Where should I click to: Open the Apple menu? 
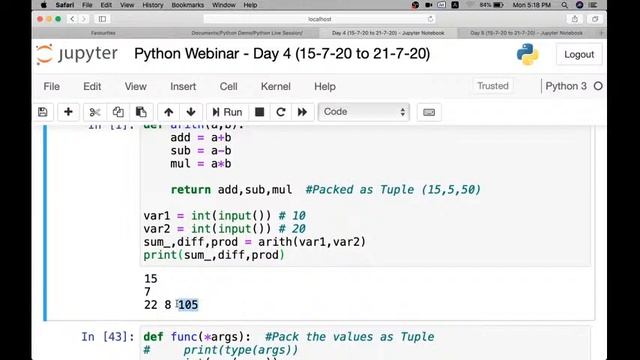[x=44, y=5]
